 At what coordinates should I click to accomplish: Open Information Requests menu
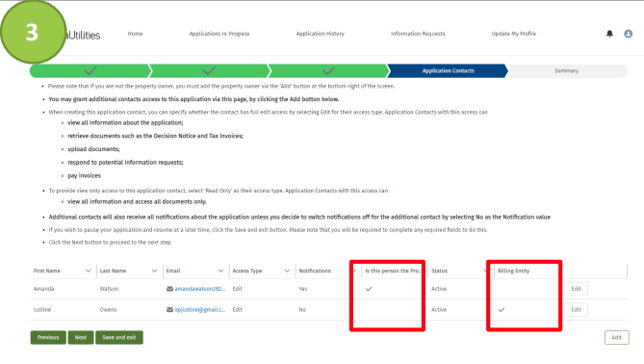tap(418, 34)
